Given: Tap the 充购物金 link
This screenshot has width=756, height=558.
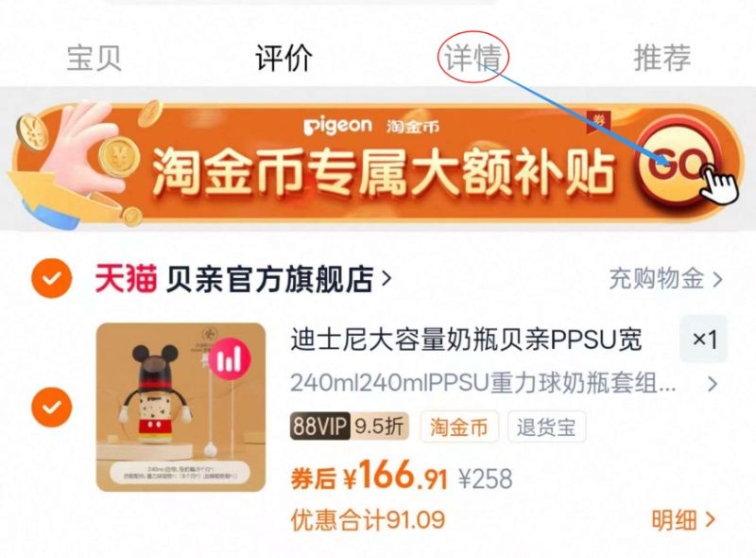Looking at the screenshot, I should [x=666, y=279].
